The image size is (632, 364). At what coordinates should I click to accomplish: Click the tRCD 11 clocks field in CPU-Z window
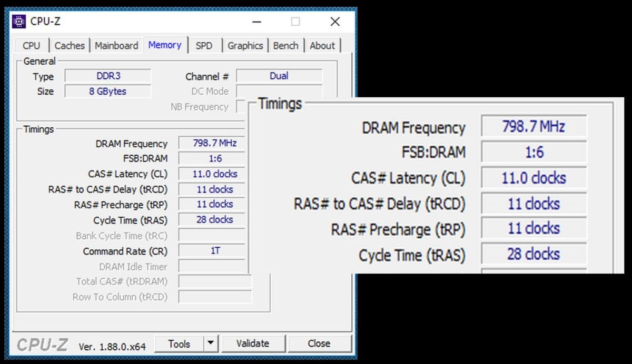tap(212, 189)
